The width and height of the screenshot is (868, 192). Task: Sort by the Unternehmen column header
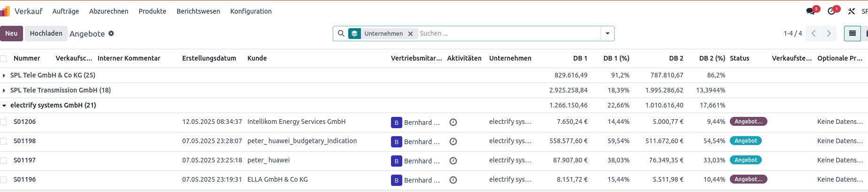510,58
